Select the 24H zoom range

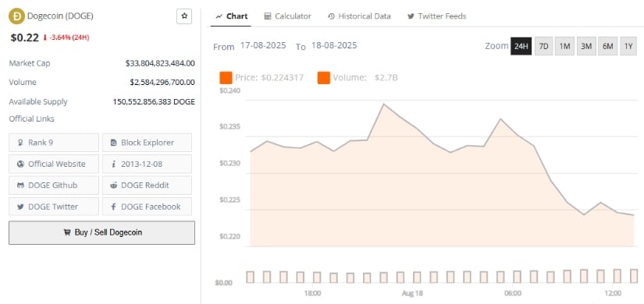pyautogui.click(x=521, y=46)
